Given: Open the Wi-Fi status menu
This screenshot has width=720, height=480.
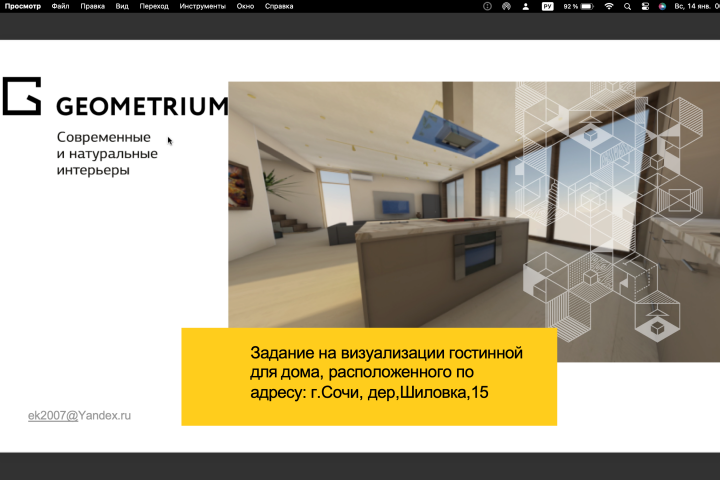Looking at the screenshot, I should tap(609, 6).
